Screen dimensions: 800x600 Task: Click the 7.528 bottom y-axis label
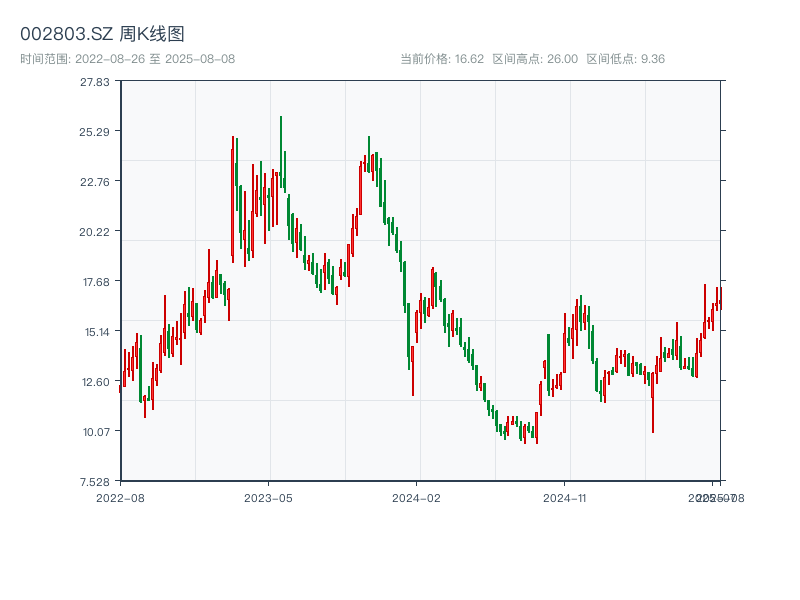[x=96, y=482]
